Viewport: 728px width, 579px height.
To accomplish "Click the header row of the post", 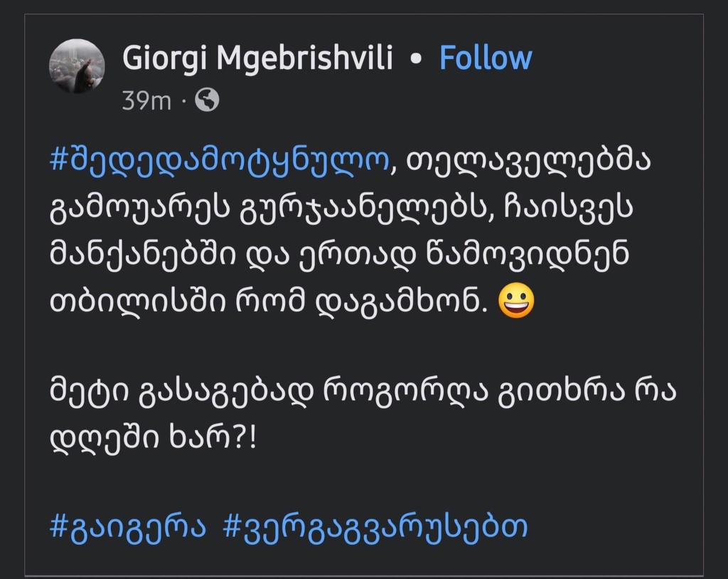I will 284,71.
